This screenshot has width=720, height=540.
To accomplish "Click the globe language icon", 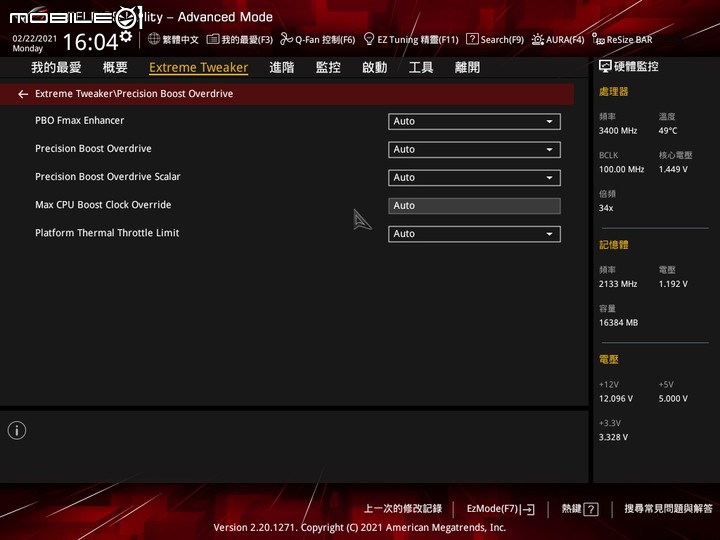I will coord(154,39).
